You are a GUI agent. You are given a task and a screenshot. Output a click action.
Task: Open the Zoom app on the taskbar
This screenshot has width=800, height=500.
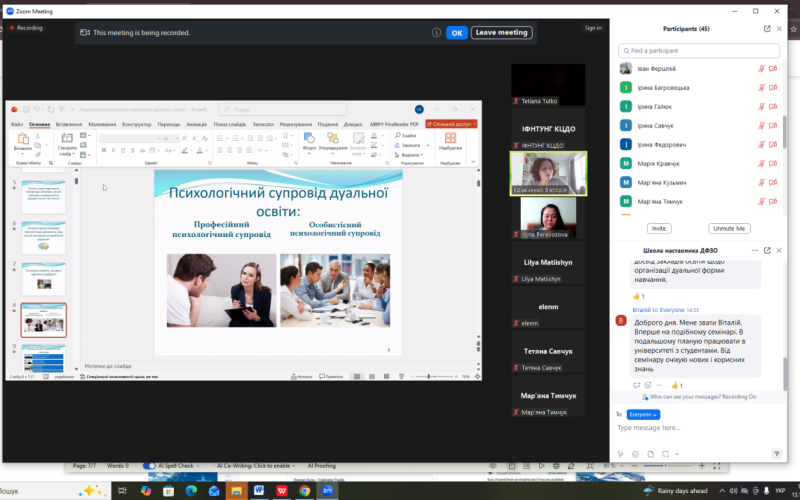point(327,491)
